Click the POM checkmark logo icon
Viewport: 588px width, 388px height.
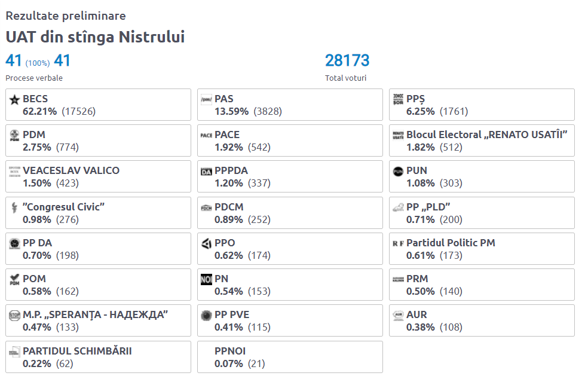[x=14, y=280]
